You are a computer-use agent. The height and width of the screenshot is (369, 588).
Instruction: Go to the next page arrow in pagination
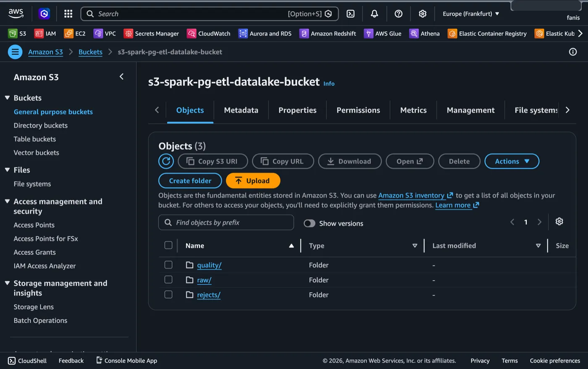(x=540, y=222)
